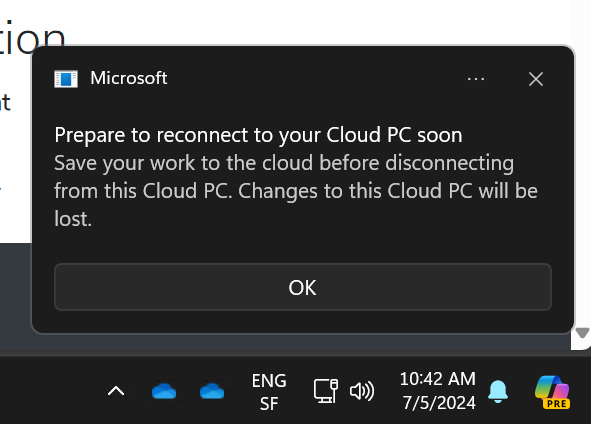This screenshot has height=424, width=591.
Task: Open the first OneDrive cloud tray icon
Action: click(x=164, y=391)
